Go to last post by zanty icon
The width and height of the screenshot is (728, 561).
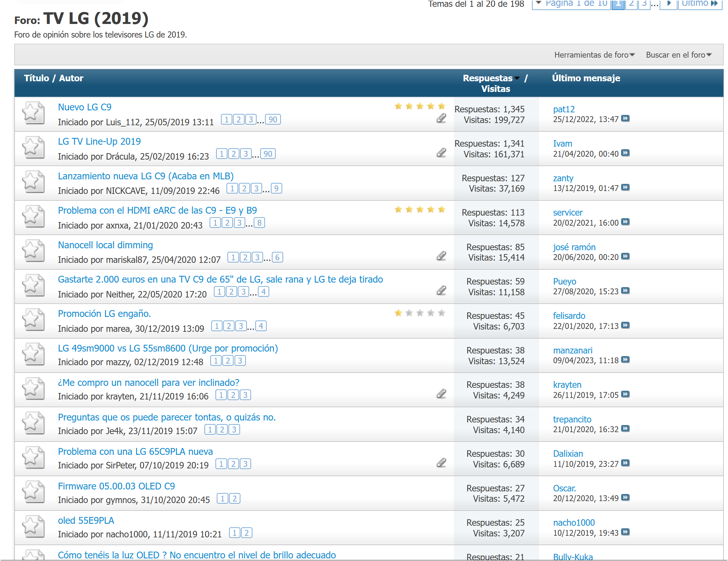[626, 187]
